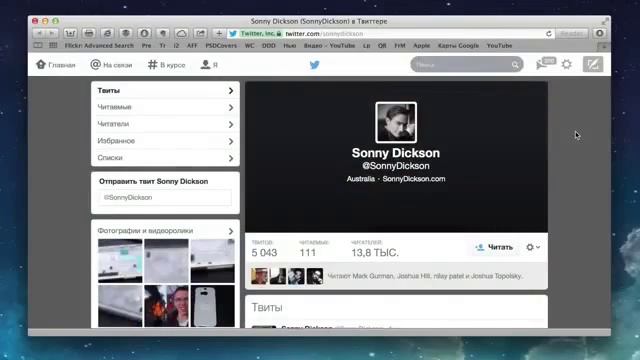Open the Видео - YouTube bookmark

329,46
